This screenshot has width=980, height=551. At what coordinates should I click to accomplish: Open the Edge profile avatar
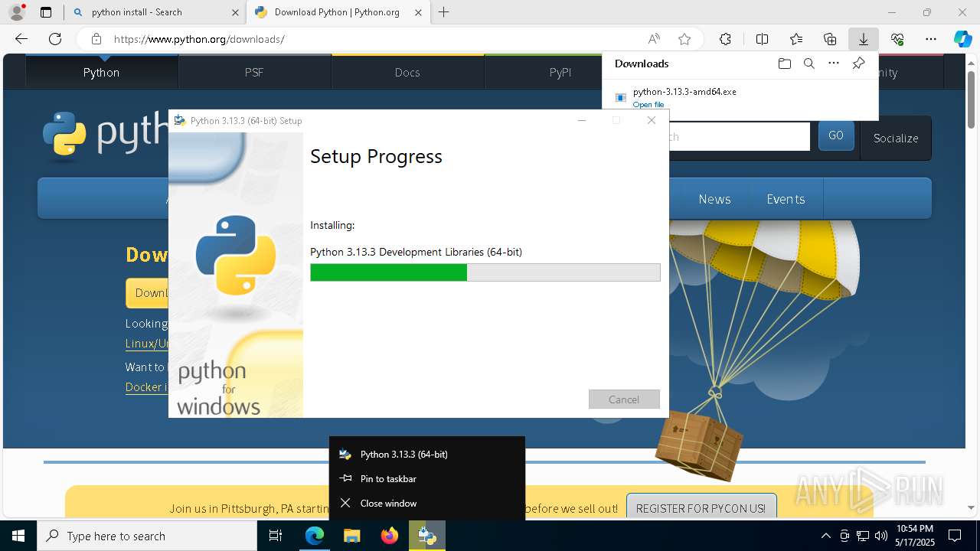(17, 12)
